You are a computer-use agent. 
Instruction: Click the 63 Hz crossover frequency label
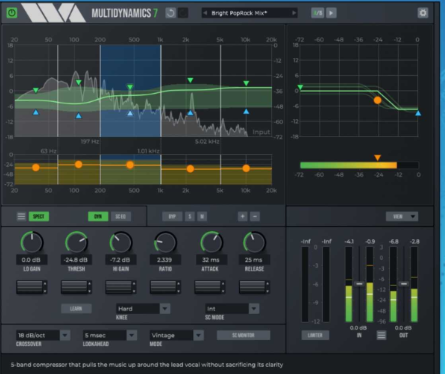click(x=48, y=151)
